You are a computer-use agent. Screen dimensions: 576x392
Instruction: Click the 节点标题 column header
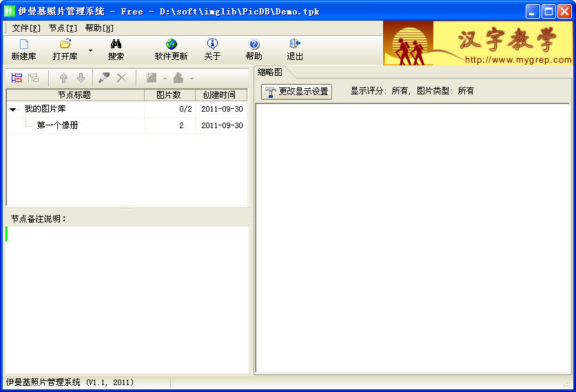75,95
